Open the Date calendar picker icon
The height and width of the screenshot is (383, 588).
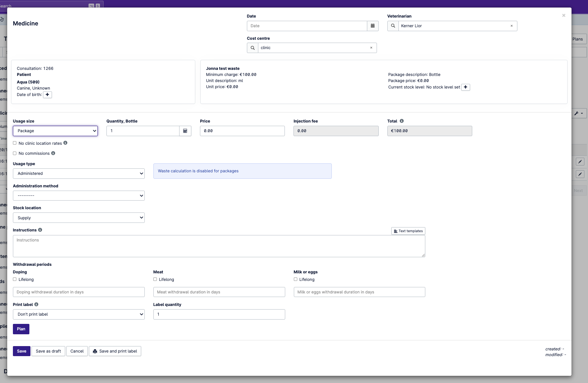[373, 26]
